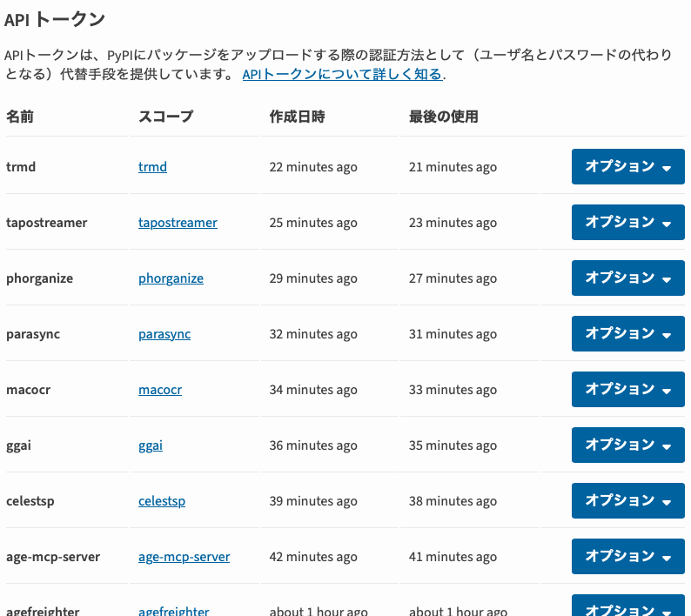This screenshot has width=691, height=616.
Task: Open options dropdown for phorganize token
Action: pos(627,278)
